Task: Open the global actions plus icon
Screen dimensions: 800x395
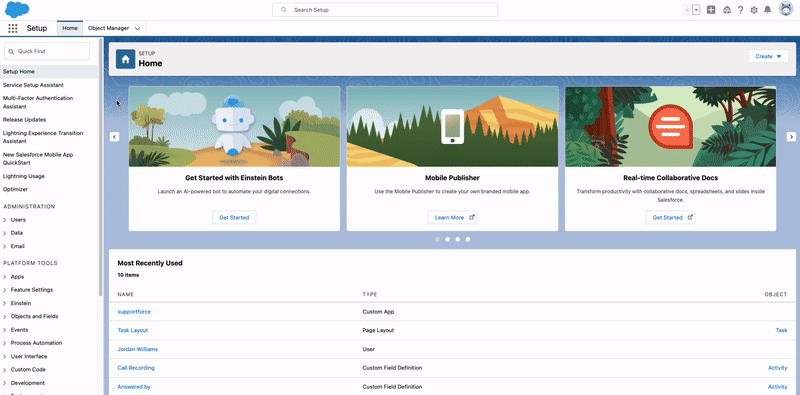Action: pos(711,10)
